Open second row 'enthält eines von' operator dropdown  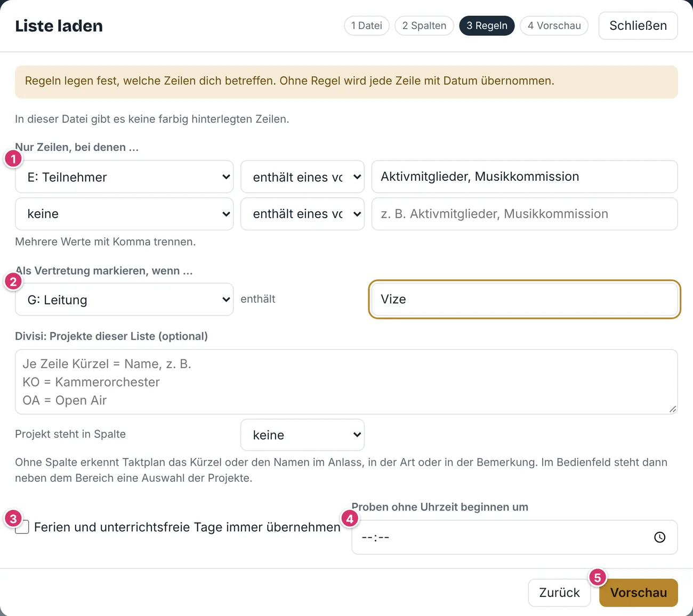point(302,214)
